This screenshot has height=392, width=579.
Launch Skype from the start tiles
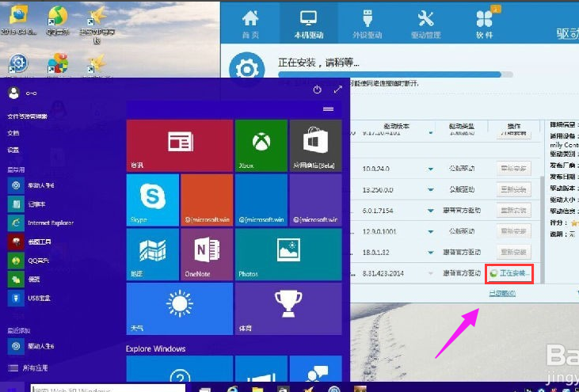(152, 199)
